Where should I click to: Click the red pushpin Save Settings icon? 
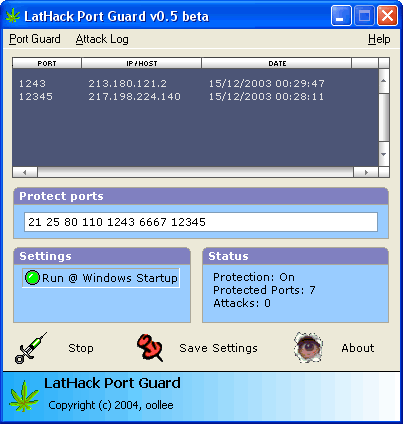tap(150, 348)
